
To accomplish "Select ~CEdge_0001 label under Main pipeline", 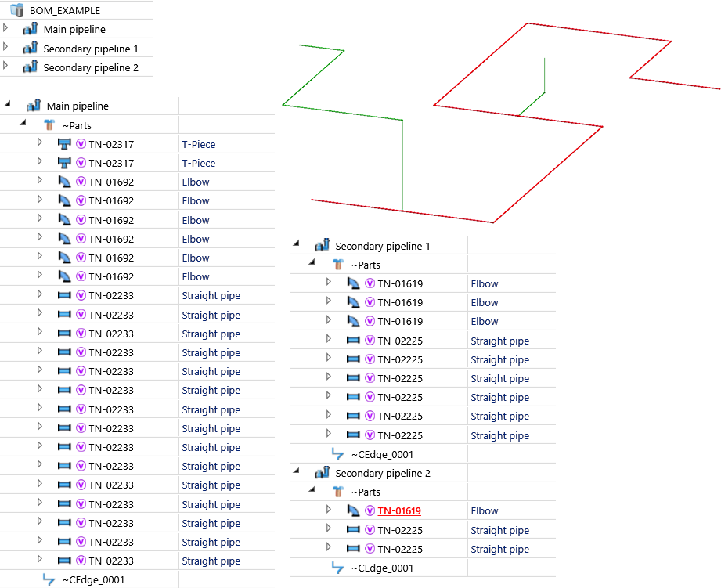I will click(x=93, y=579).
